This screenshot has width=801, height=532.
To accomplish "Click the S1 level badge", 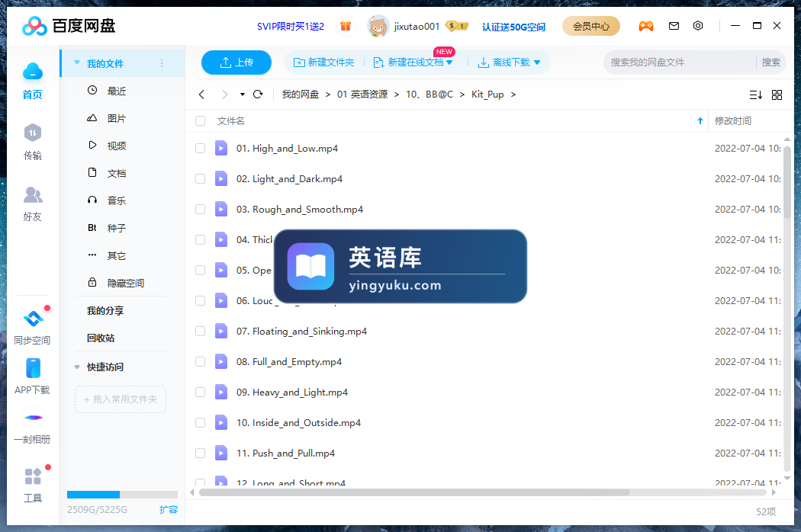I will click(457, 25).
